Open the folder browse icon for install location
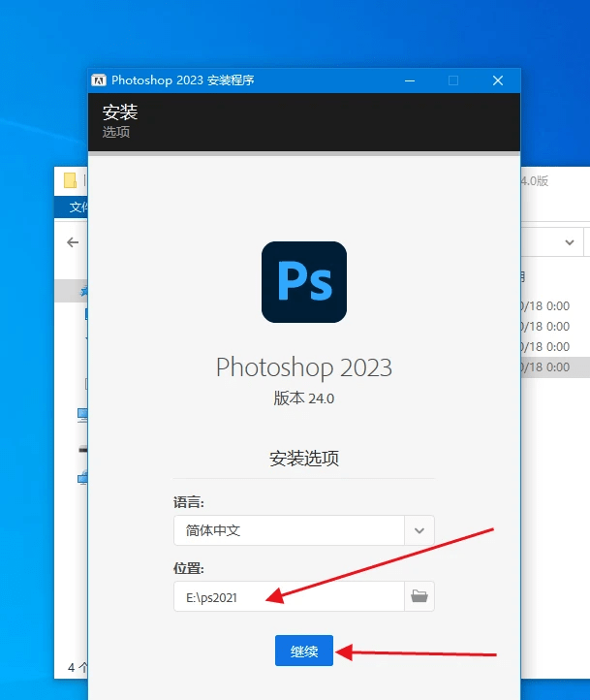Image resolution: width=590 pixels, height=700 pixels. click(x=419, y=596)
